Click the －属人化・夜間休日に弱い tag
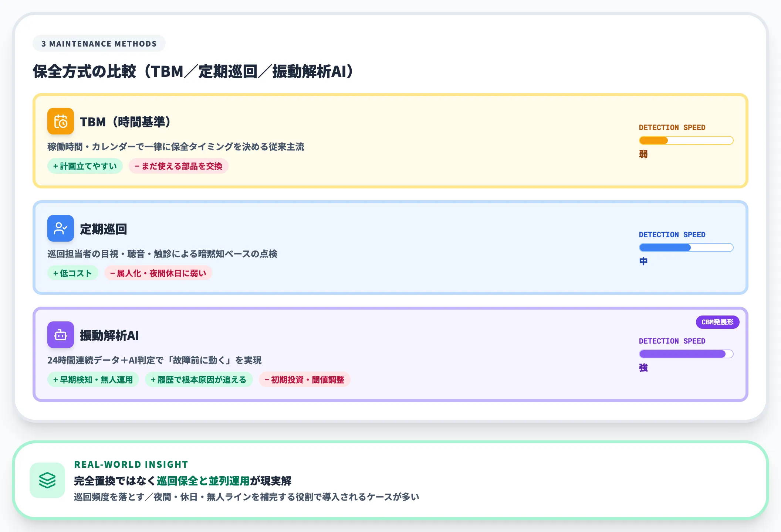The height and width of the screenshot is (532, 781). 158,273
